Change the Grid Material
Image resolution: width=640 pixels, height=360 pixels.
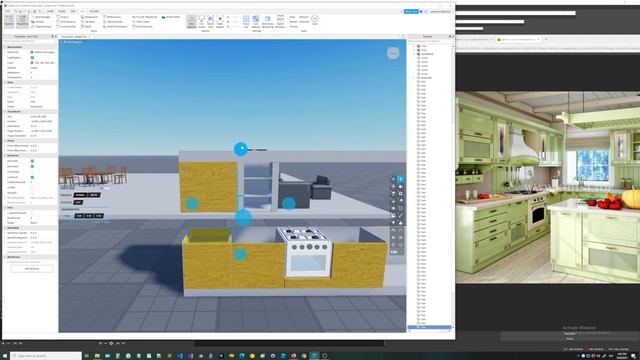(x=256, y=22)
